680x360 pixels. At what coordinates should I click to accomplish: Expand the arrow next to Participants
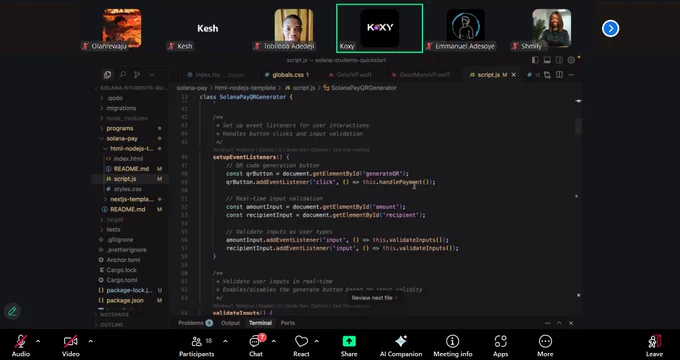pyautogui.click(x=225, y=341)
